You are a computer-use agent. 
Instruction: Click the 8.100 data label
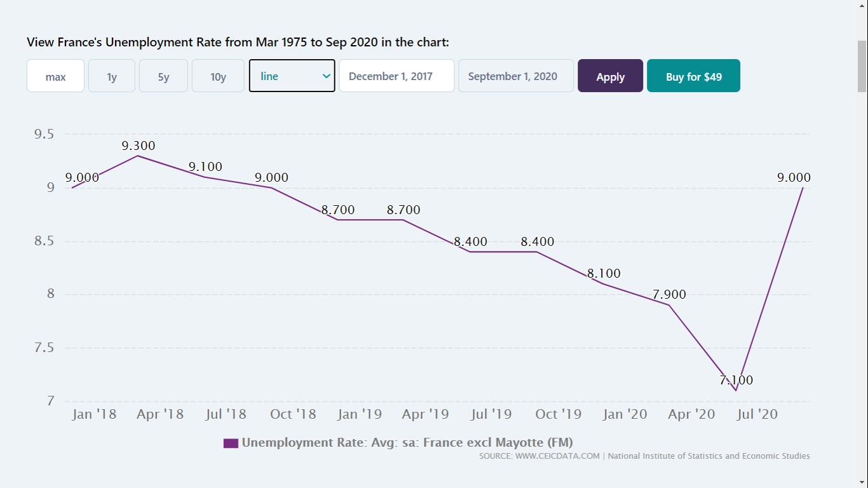(x=604, y=273)
